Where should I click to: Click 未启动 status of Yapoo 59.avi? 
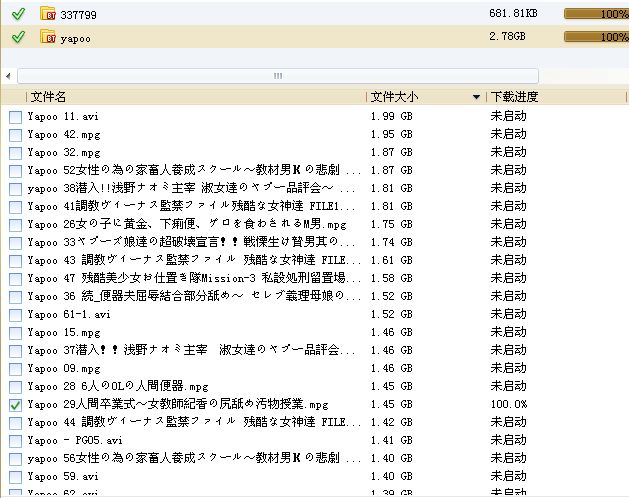(508, 476)
